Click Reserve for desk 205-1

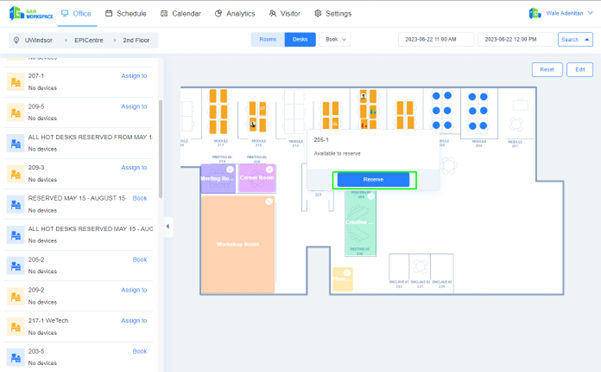pyautogui.click(x=373, y=180)
